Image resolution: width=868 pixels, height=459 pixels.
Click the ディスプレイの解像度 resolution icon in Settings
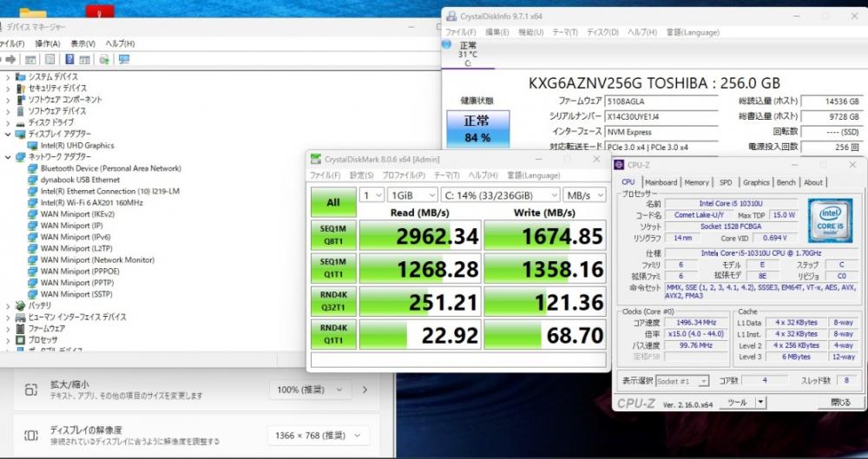point(31,436)
